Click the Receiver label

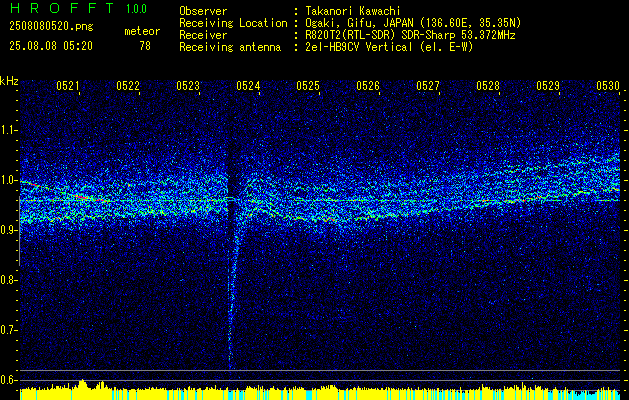pyautogui.click(x=203, y=35)
